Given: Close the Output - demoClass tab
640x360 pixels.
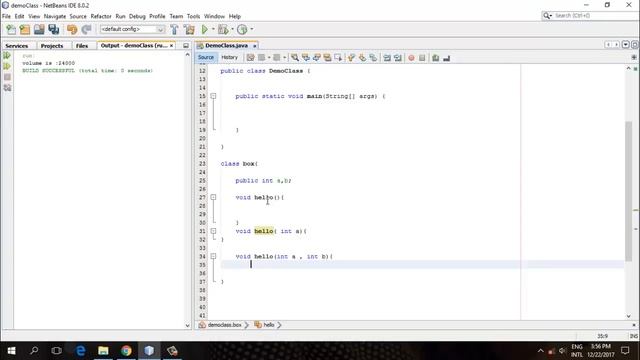Looking at the screenshot, I should pos(171,46).
